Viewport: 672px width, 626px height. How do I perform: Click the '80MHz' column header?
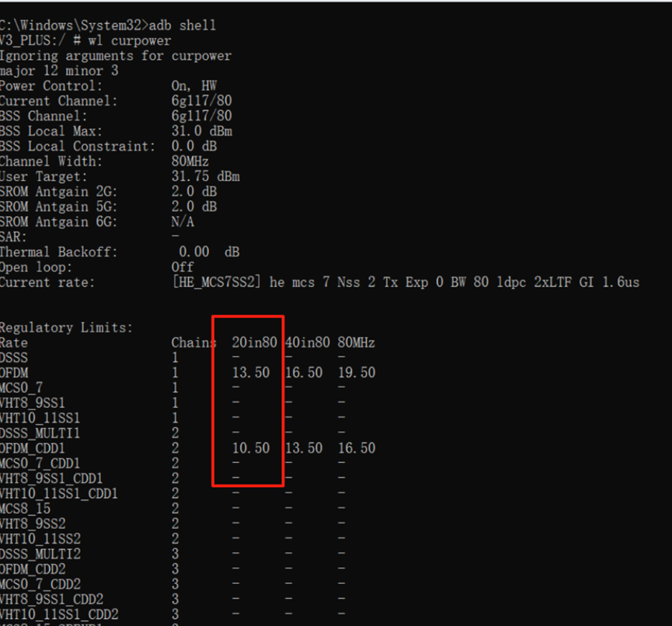(357, 343)
